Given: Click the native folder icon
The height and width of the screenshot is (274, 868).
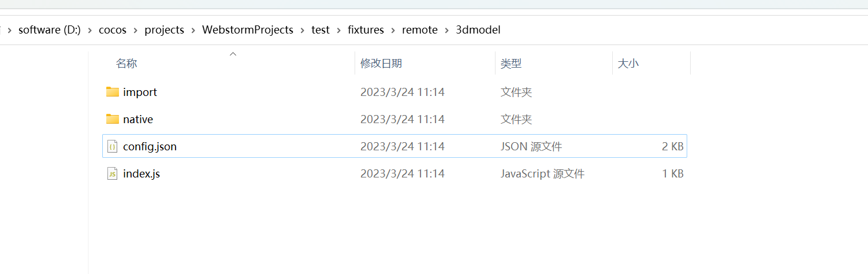Looking at the screenshot, I should (112, 119).
